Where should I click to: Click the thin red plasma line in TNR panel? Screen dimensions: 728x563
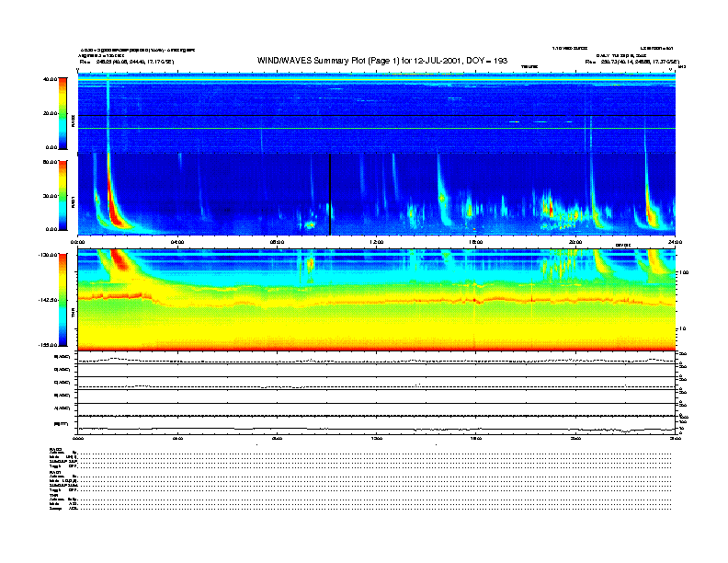(376, 300)
